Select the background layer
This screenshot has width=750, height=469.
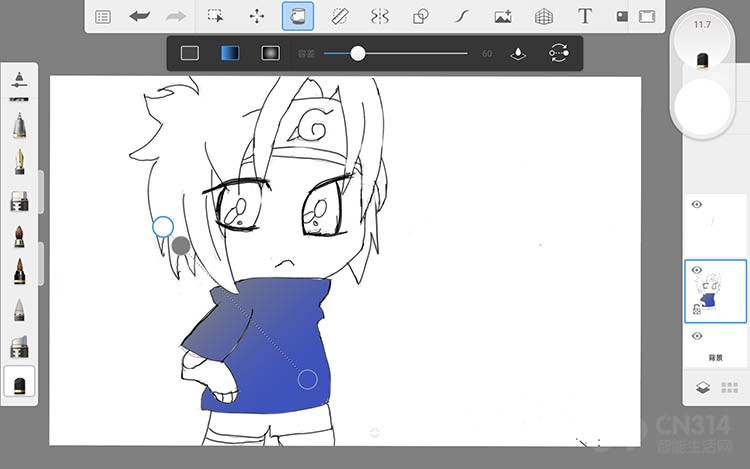coord(716,347)
